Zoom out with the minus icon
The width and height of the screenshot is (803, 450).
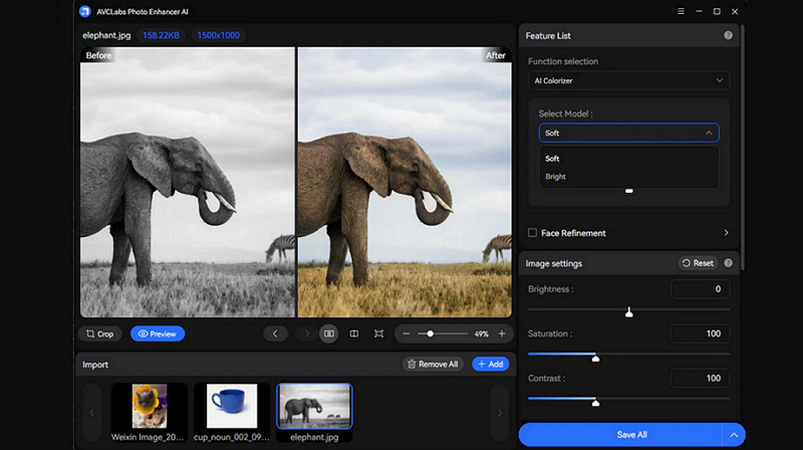(406, 334)
